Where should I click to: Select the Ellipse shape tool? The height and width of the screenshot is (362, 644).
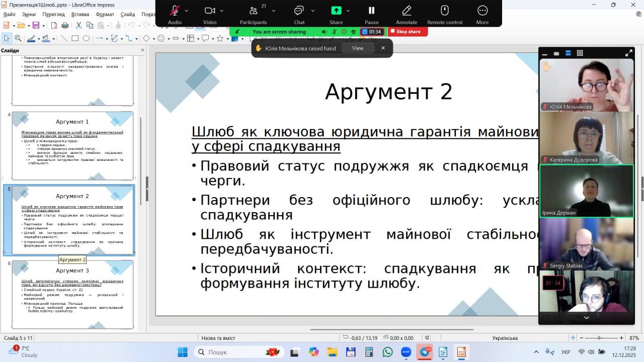(86, 38)
